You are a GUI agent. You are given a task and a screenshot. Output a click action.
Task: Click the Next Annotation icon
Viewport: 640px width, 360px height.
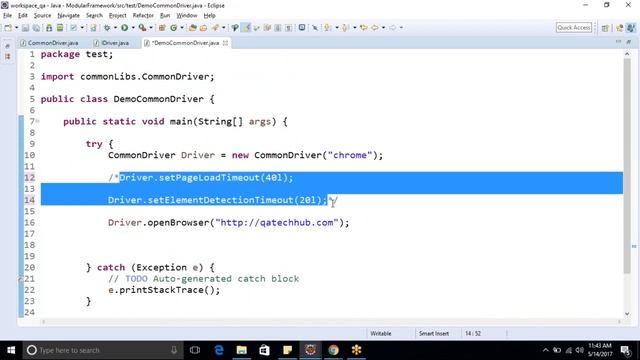point(327,28)
